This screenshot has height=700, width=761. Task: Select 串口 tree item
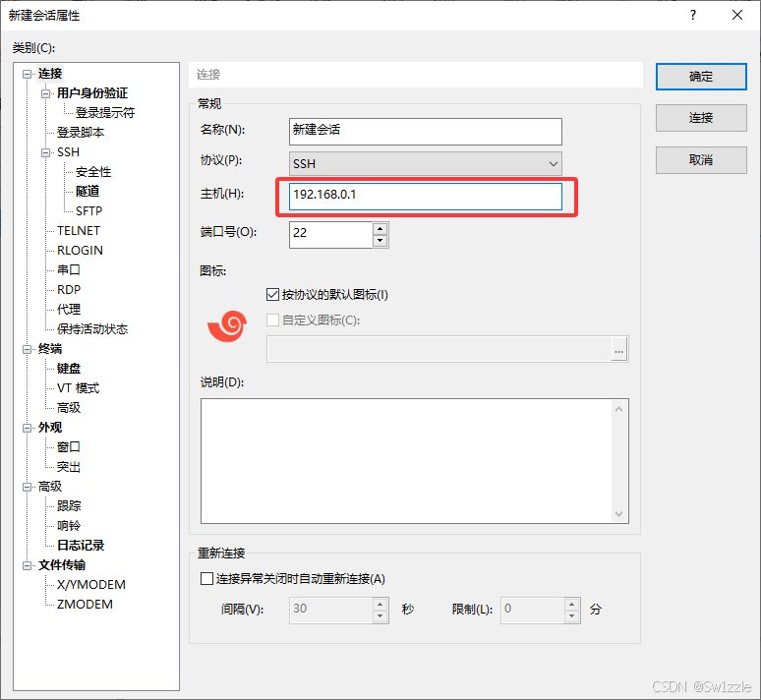pos(69,270)
